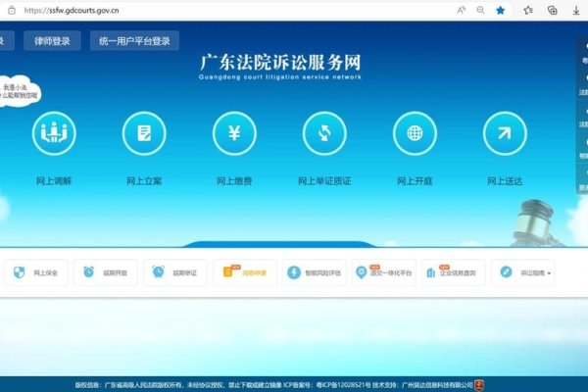Open the browser Downloads arrow icon

click(576, 11)
